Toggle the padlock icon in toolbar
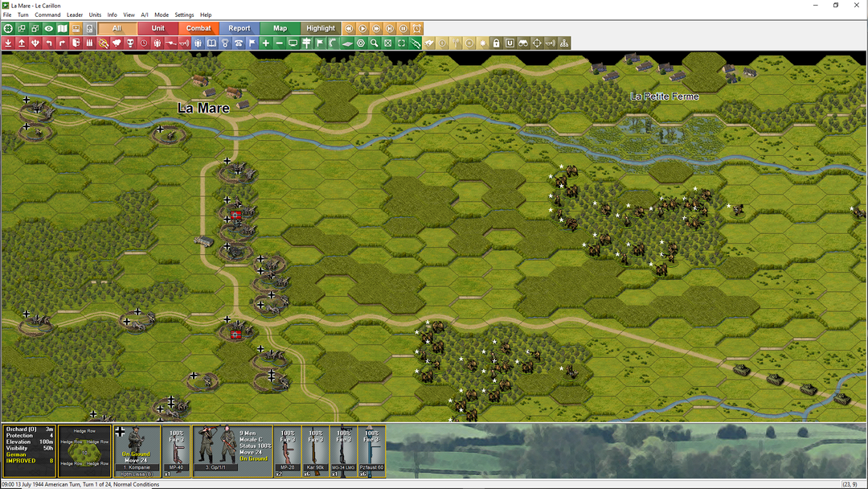 (497, 43)
